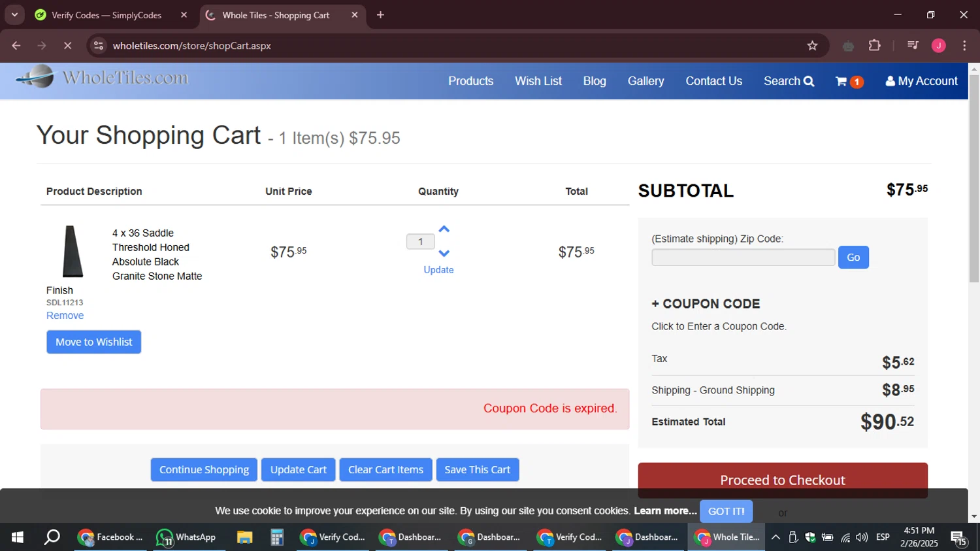The width and height of the screenshot is (980, 551).
Task: Proceed to Checkout
Action: (x=783, y=480)
